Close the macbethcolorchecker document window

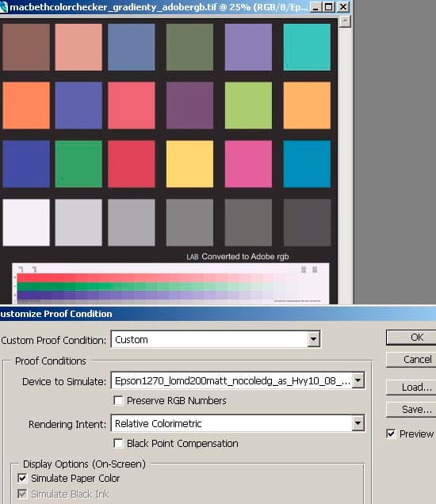pyautogui.click(x=343, y=7)
